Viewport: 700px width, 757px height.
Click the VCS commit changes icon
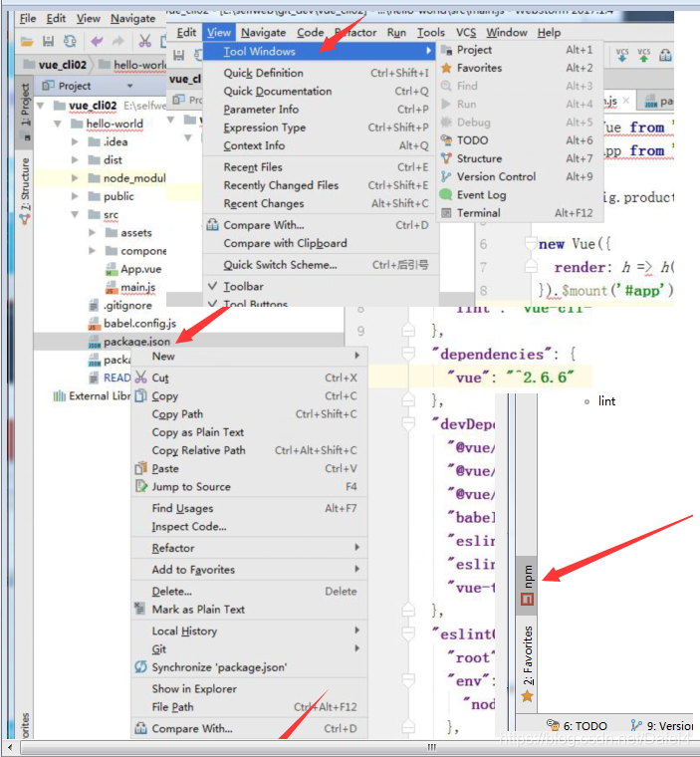click(x=643, y=55)
